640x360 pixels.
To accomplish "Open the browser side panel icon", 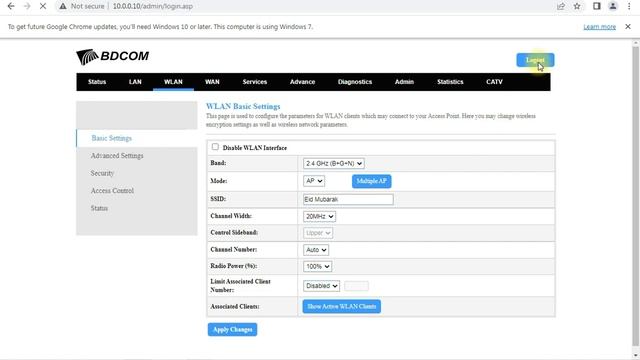I will pos(597,6).
